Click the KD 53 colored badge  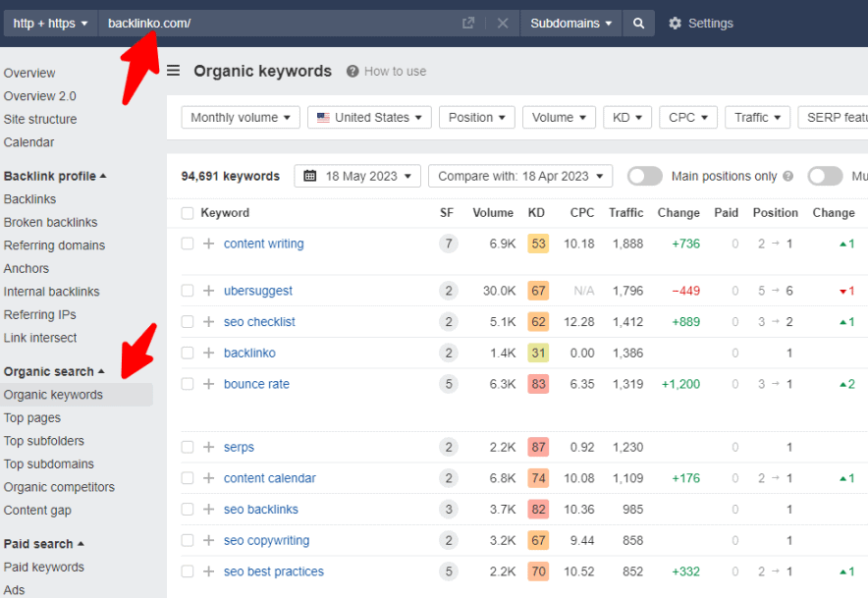(537, 244)
